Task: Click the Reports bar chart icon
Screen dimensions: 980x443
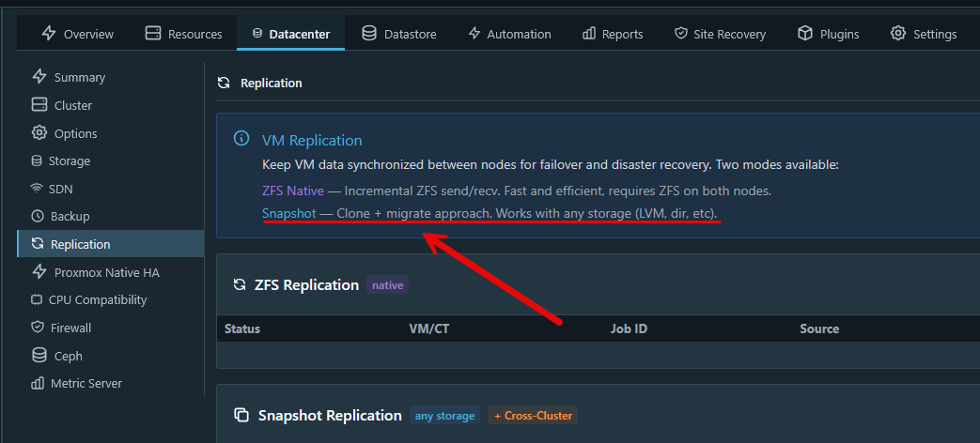Action: 589,34
